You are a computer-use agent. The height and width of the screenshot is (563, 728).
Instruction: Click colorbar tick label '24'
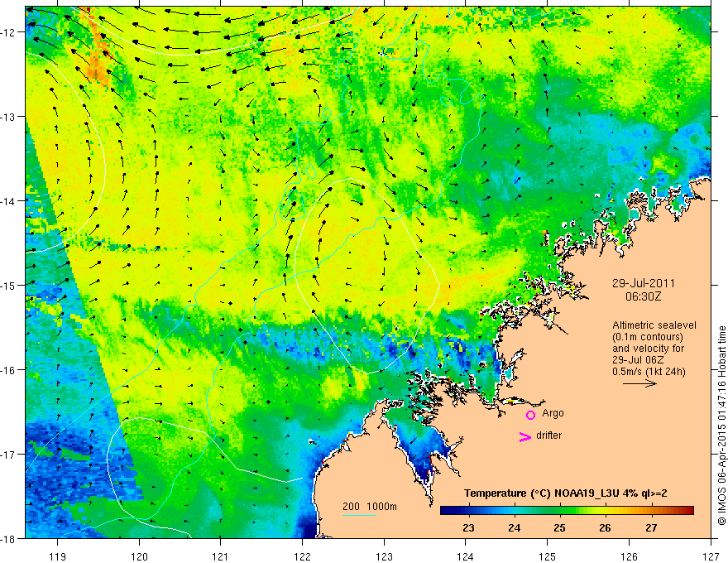pyautogui.click(x=514, y=528)
